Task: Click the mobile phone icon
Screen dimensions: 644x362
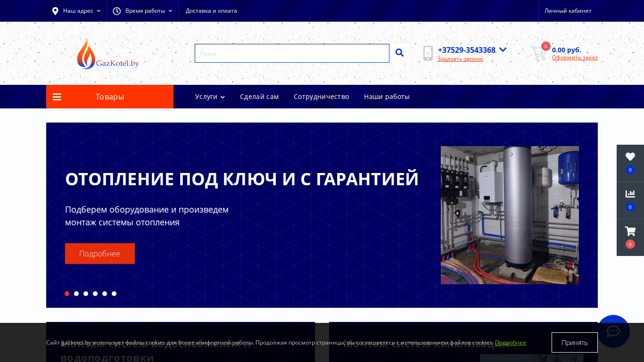Action: [x=428, y=53]
